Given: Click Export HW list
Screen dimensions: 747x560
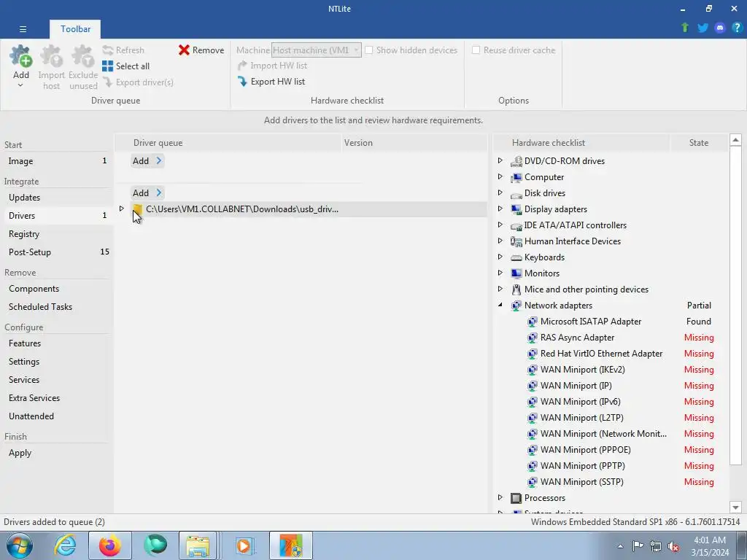Looking at the screenshot, I should pos(271,82).
